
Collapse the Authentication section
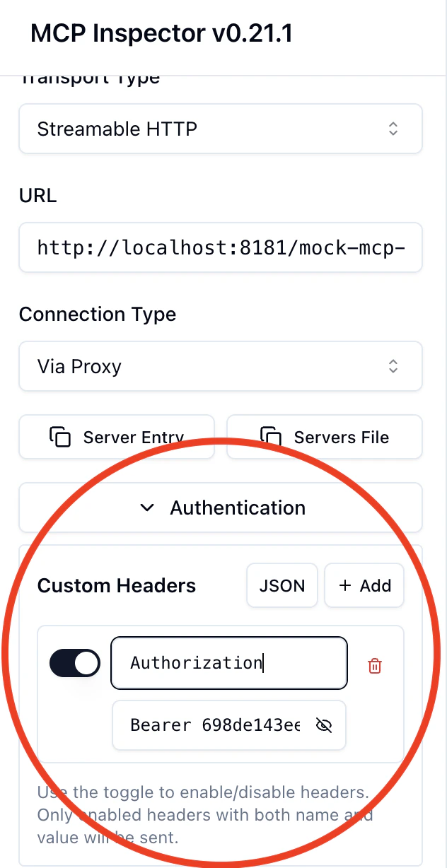pos(221,508)
